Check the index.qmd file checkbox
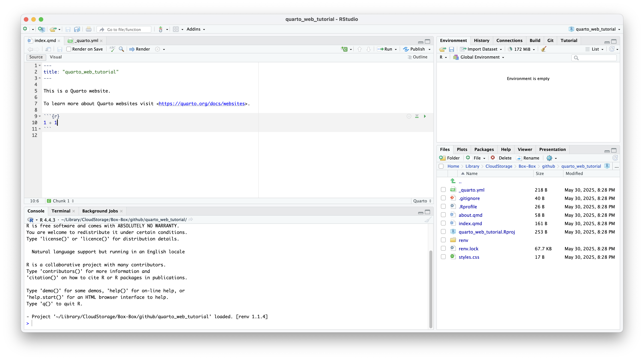 pyautogui.click(x=443, y=223)
